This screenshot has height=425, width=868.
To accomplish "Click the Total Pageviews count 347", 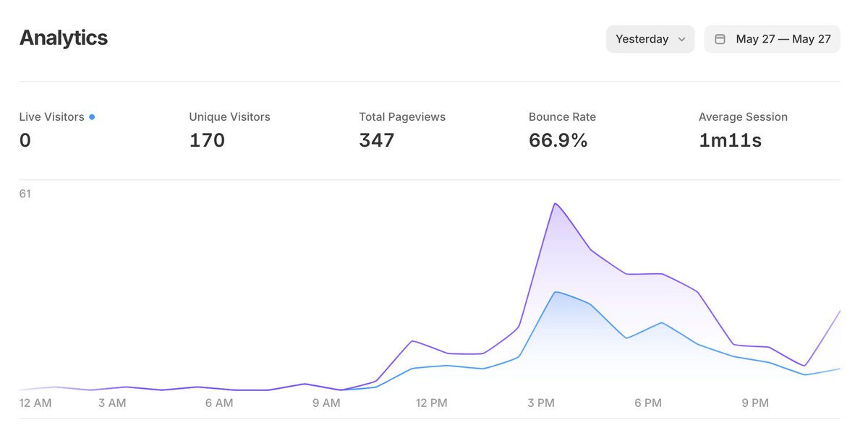I will click(376, 139).
